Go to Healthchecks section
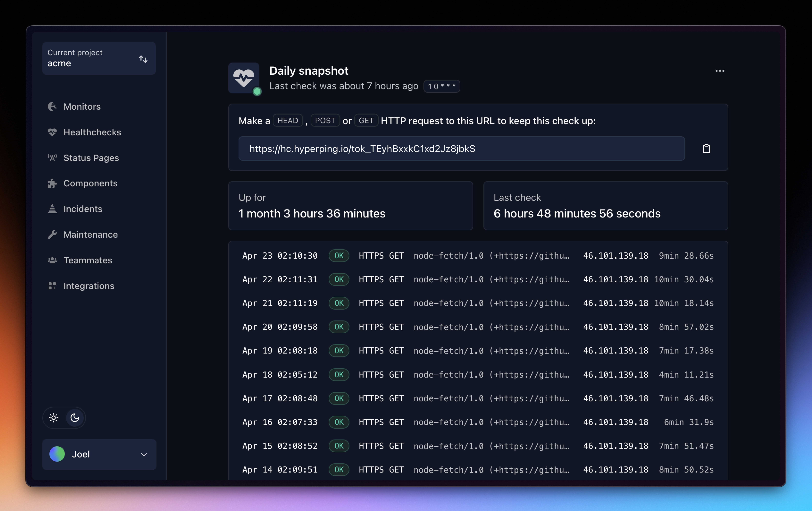Viewport: 812px width, 511px height. (92, 132)
